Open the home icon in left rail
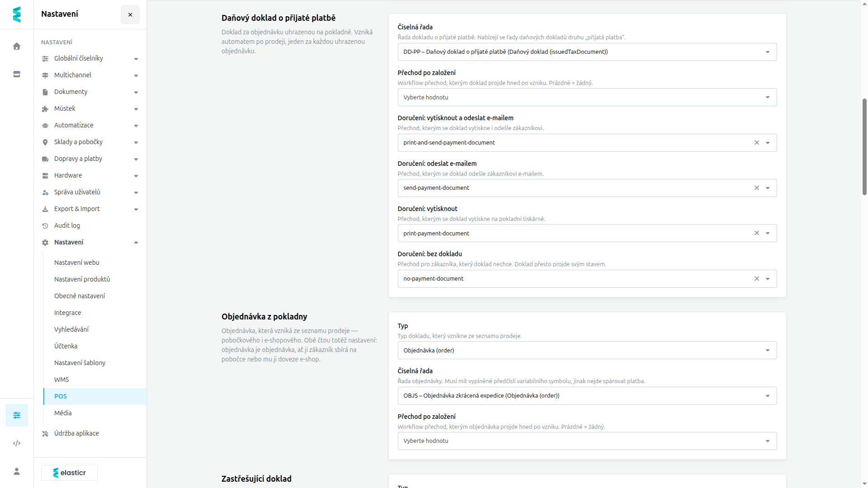Screen dimensions: 868x488 point(17,46)
